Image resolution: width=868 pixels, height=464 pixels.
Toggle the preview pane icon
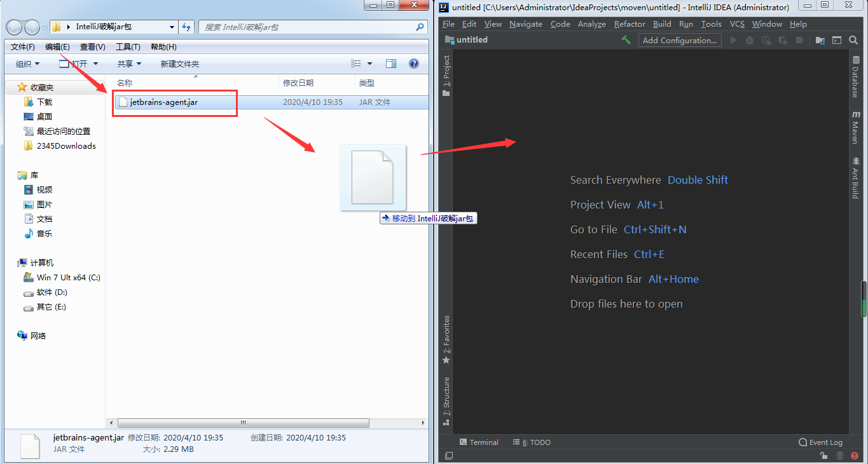click(391, 64)
